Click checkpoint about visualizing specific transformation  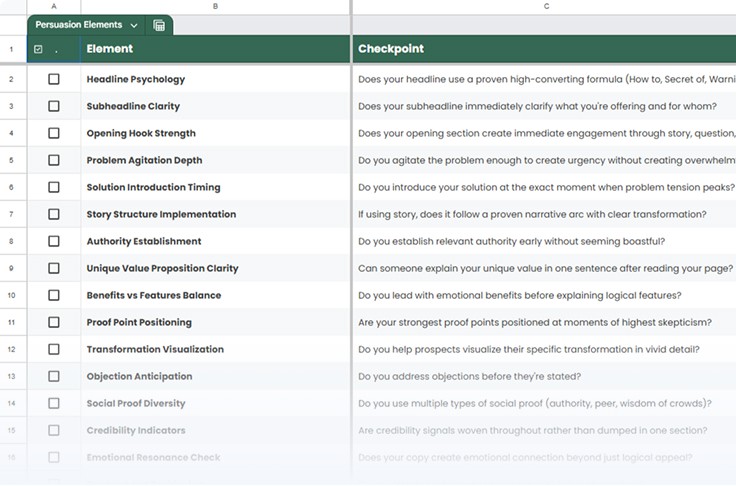point(544,349)
